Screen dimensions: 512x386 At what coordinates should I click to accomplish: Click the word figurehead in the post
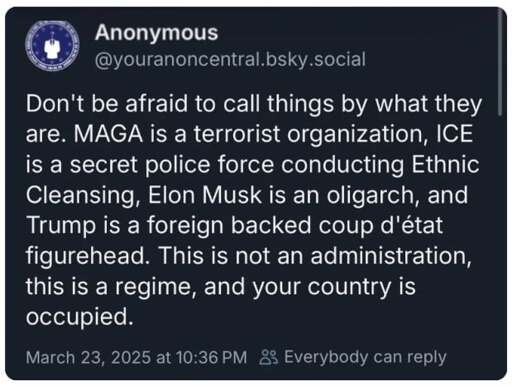(88, 256)
